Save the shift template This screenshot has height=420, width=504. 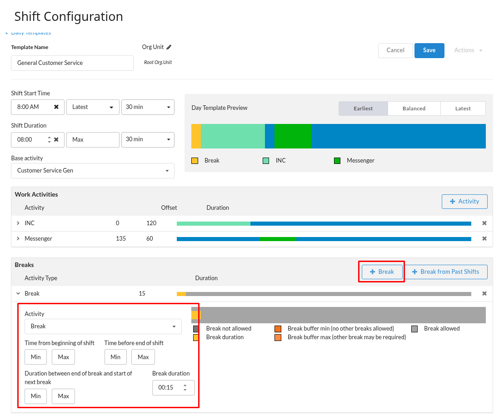click(429, 50)
